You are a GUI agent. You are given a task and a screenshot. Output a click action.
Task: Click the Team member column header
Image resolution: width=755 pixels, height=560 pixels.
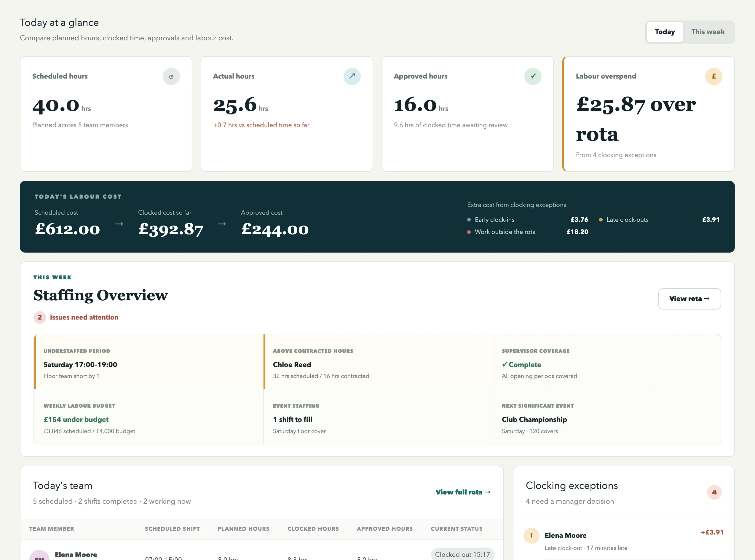52,529
